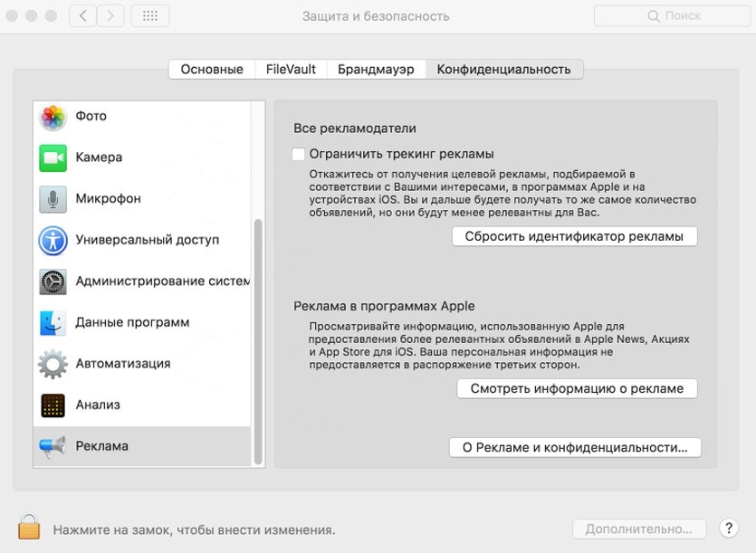Select the Универсальный доступ label
Image resolution: width=756 pixels, height=553 pixels.
(147, 240)
